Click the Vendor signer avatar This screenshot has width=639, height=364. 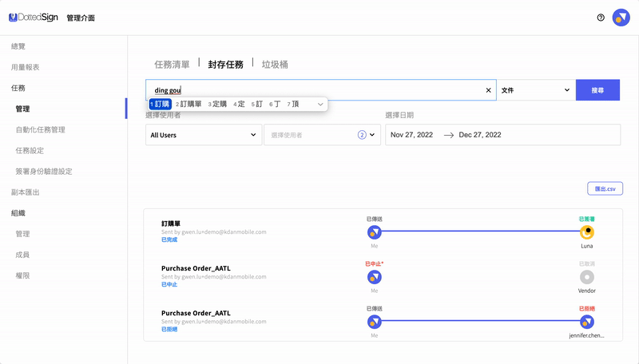point(587,277)
